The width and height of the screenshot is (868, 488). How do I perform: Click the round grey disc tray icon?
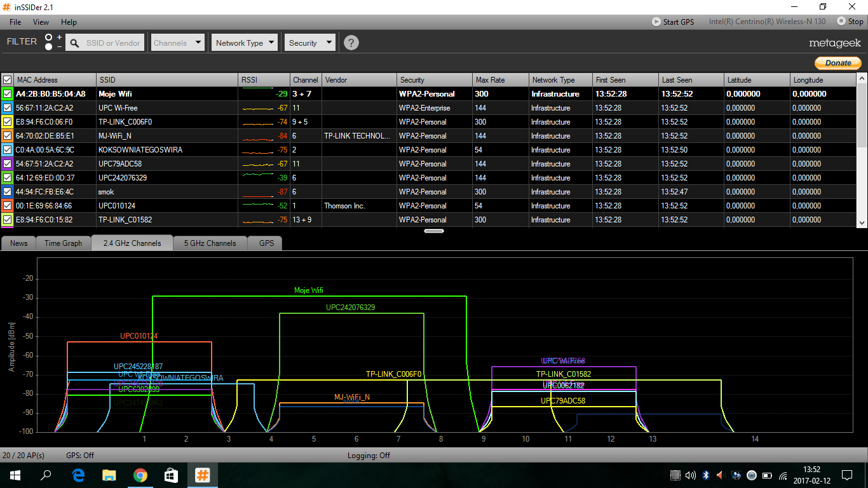(x=752, y=475)
